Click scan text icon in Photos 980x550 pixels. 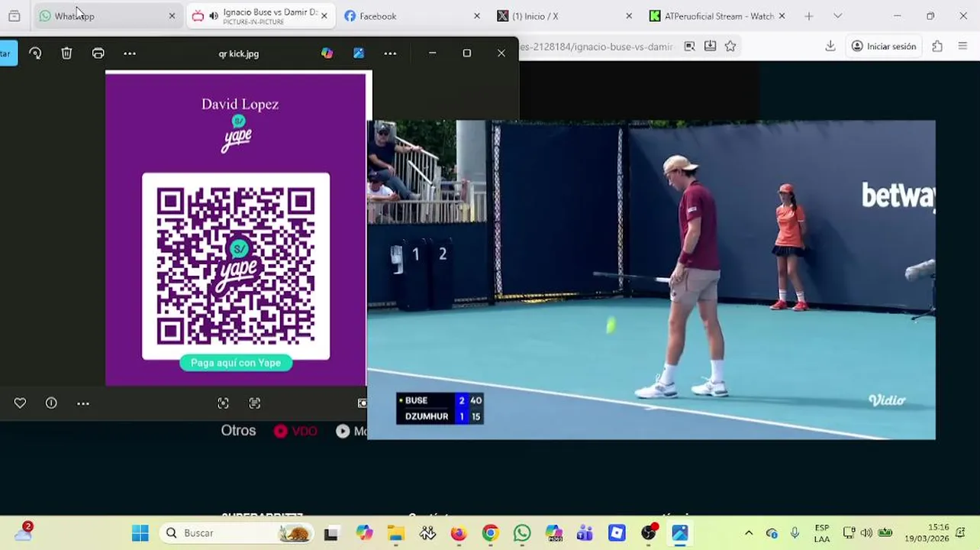tap(255, 403)
